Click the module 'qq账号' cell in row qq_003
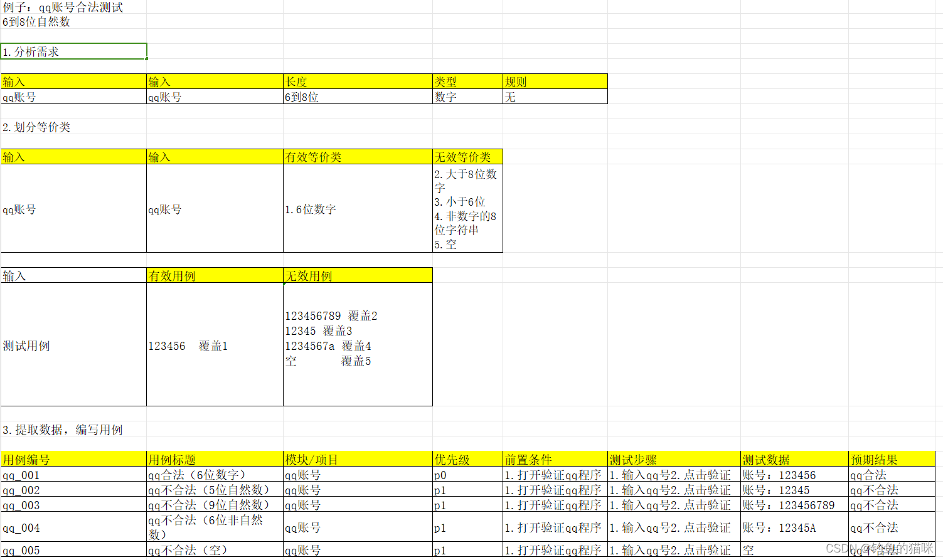 pyautogui.click(x=358, y=505)
